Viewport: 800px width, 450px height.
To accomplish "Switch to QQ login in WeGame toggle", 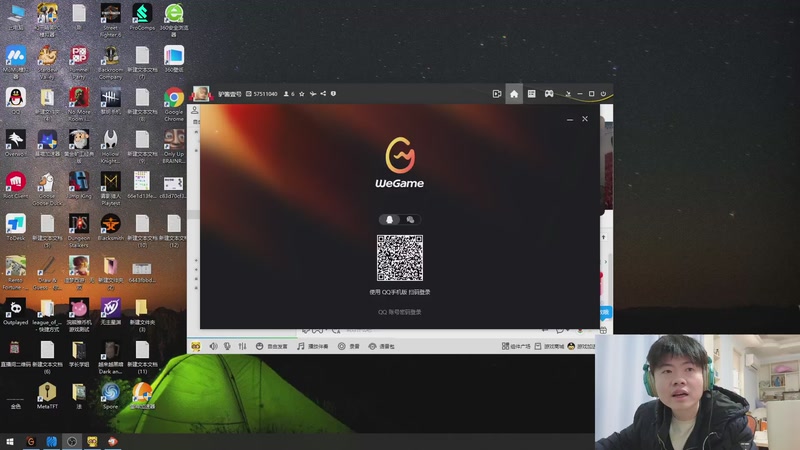I will click(389, 219).
